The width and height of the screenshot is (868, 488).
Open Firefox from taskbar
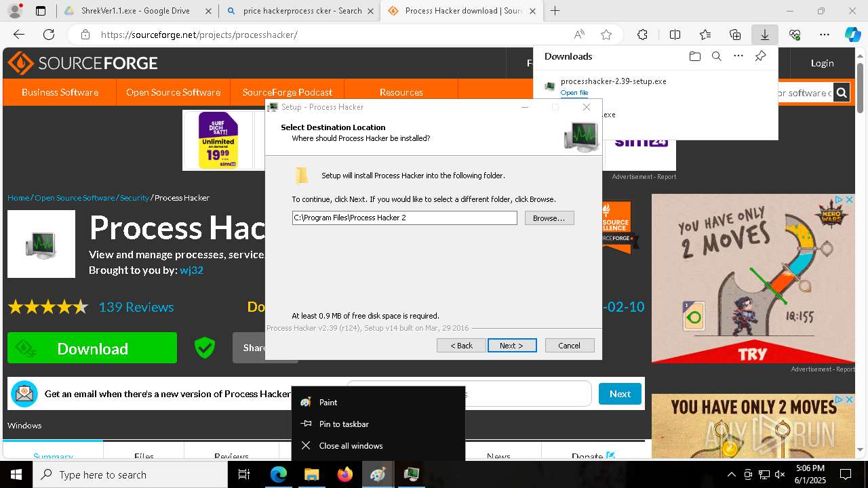click(x=344, y=474)
